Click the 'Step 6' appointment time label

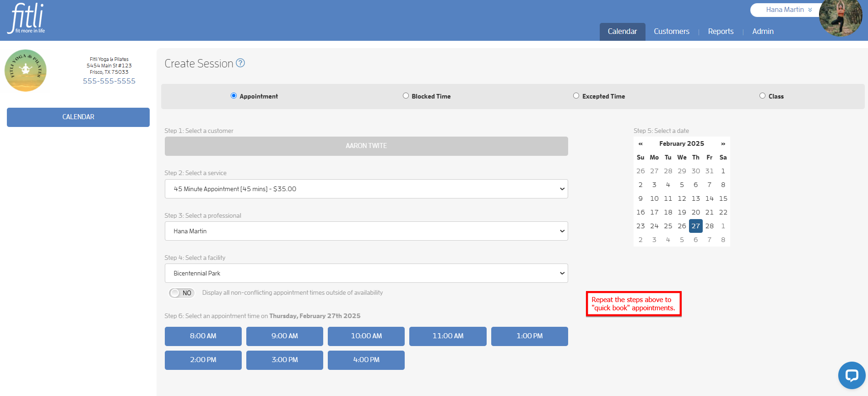262,316
